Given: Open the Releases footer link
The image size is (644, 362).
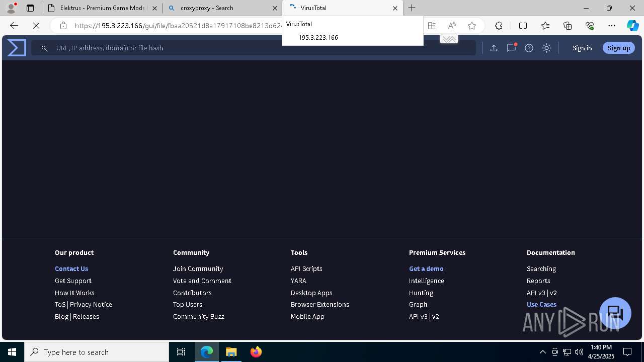Looking at the screenshot, I should (86, 316).
